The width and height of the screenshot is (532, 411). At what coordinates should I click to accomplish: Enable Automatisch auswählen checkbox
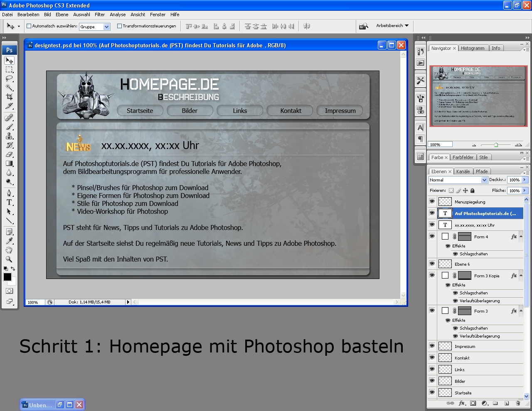tap(29, 26)
